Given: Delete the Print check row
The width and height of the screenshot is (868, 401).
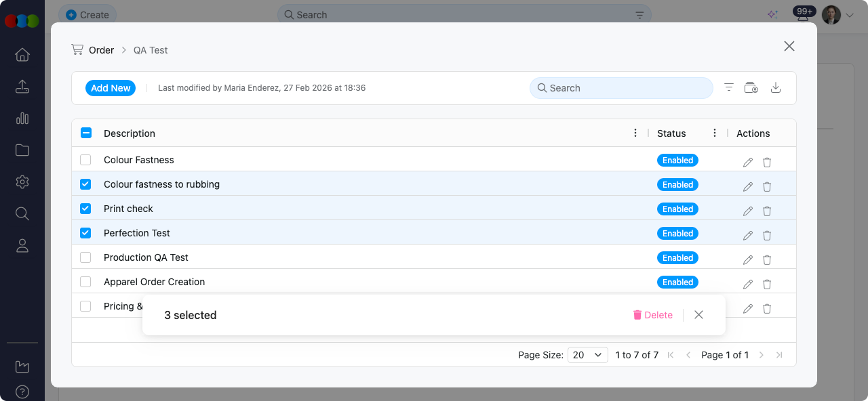Looking at the screenshot, I should (x=767, y=211).
